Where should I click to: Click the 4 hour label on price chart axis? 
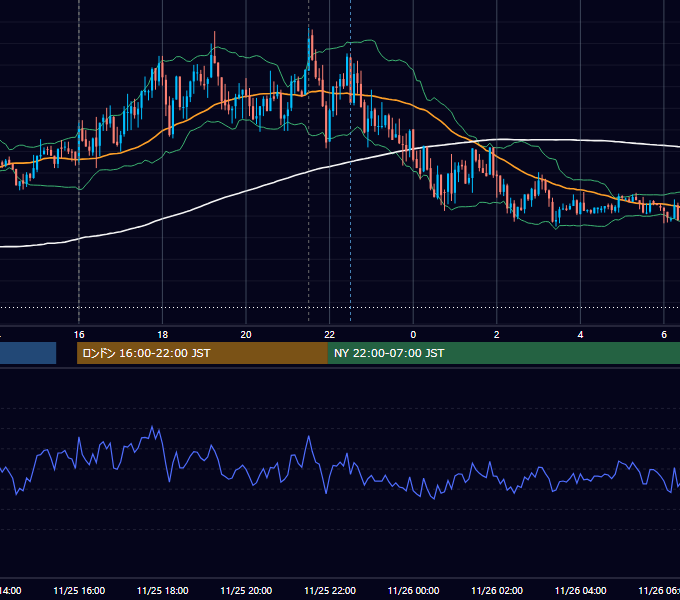pos(580,335)
